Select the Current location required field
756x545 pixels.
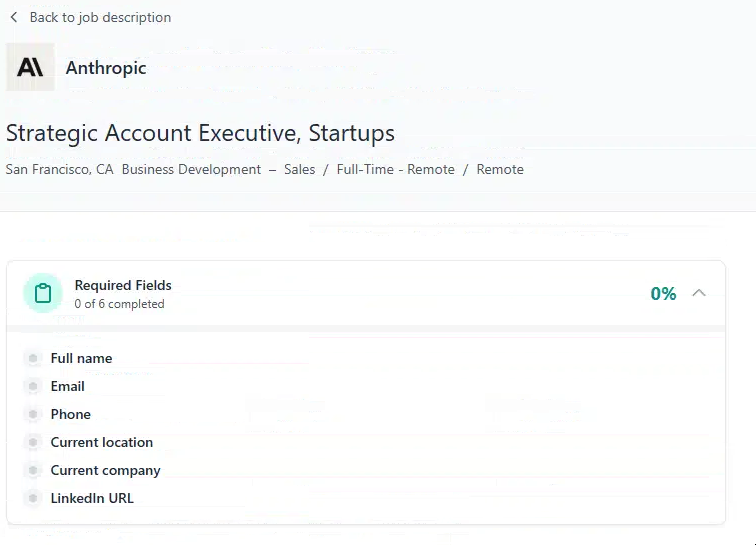(x=102, y=442)
